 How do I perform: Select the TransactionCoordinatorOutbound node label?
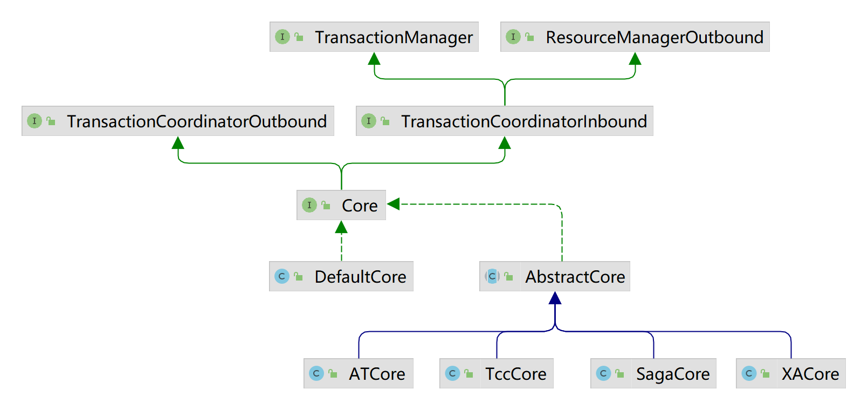tap(197, 121)
